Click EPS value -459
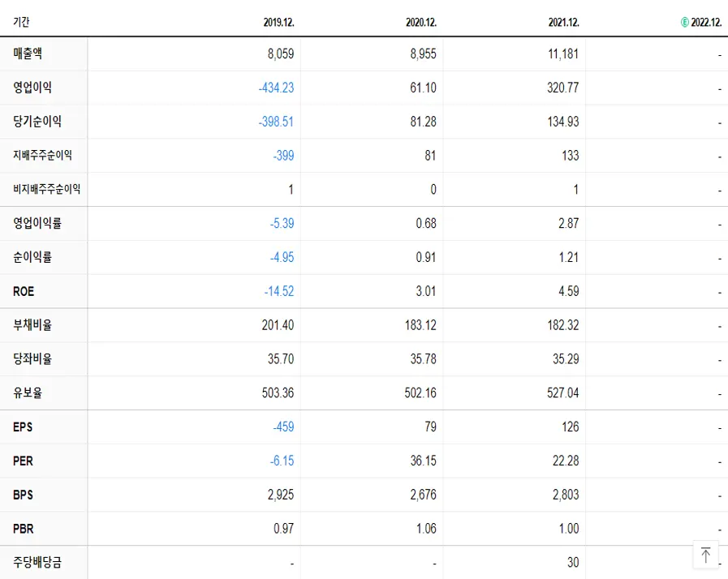The image size is (728, 579). coord(283,427)
